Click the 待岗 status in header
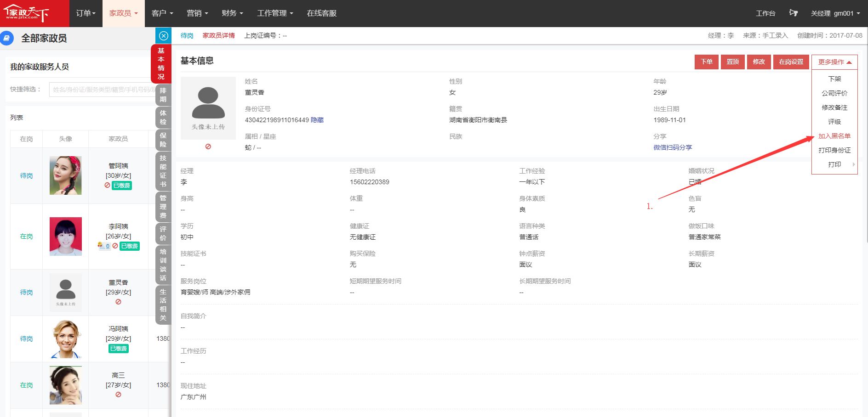This screenshot has width=868, height=417. (187, 35)
